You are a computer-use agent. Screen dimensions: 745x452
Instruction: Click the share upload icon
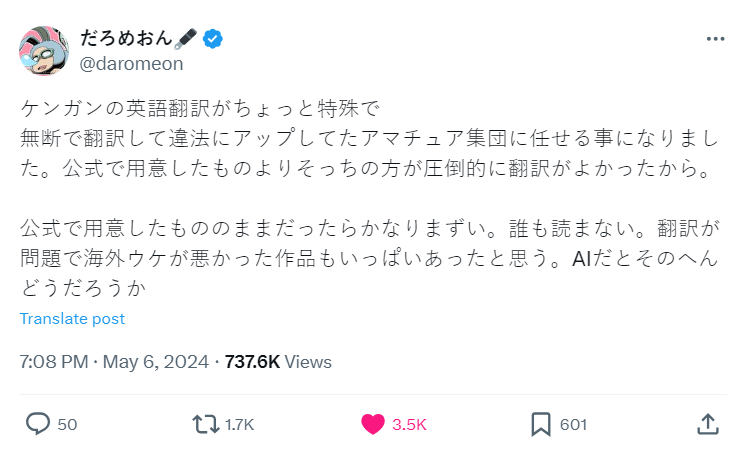[707, 424]
